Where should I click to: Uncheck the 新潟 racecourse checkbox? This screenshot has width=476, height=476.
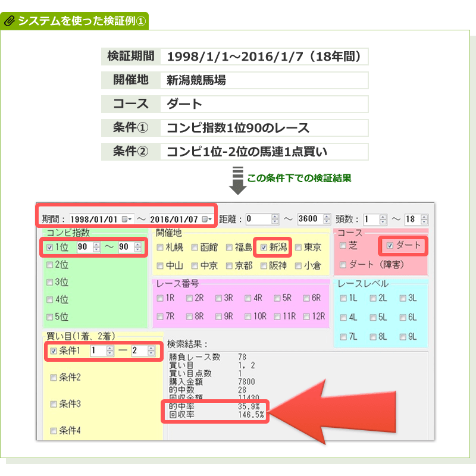264,247
